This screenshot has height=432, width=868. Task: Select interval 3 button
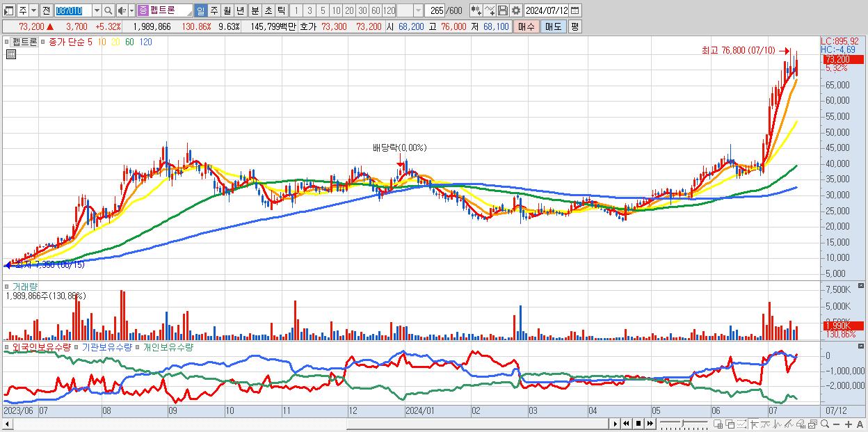309,11
